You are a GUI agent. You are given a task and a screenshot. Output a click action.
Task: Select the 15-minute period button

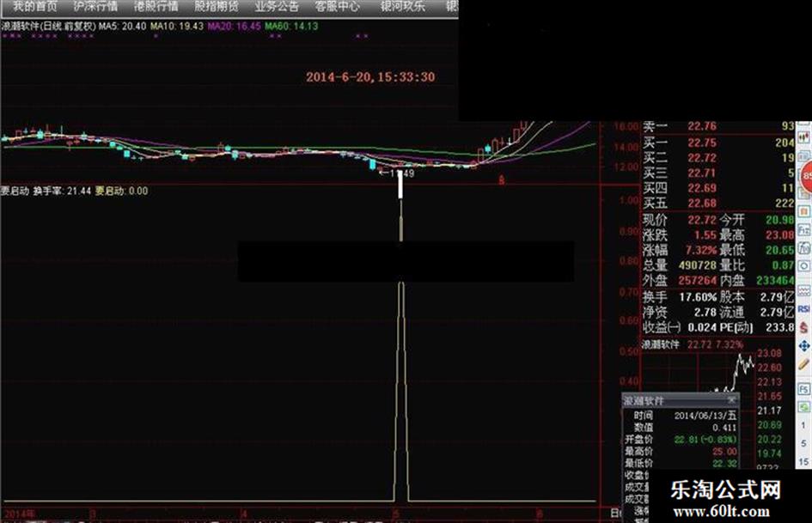point(803,461)
